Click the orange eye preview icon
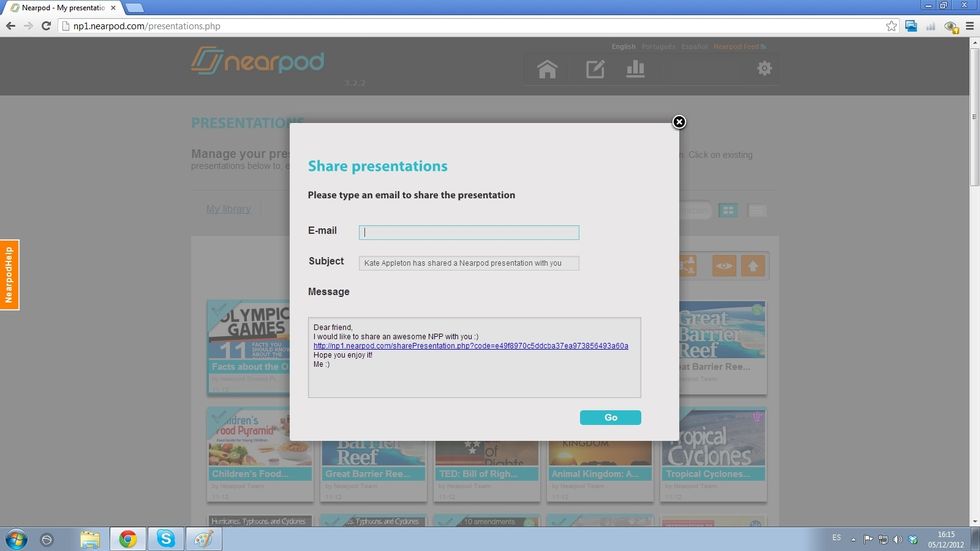Screen dimensions: 980x551 click(724, 266)
